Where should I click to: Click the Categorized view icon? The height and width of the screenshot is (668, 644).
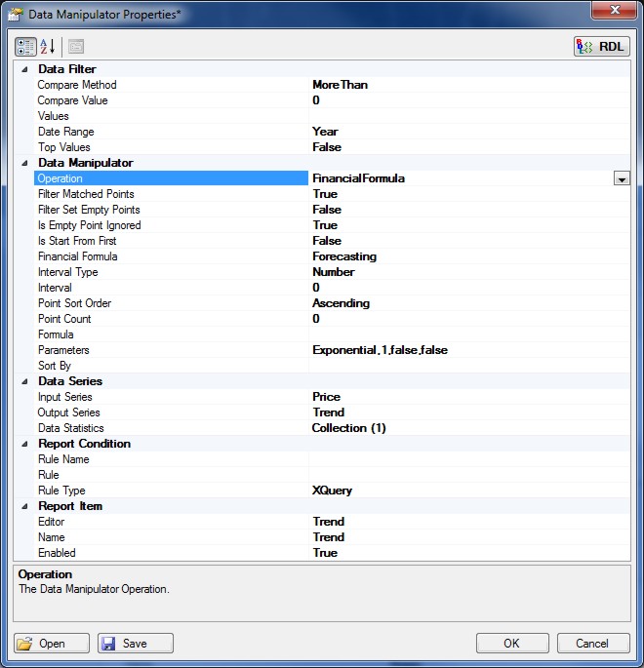tap(26, 46)
